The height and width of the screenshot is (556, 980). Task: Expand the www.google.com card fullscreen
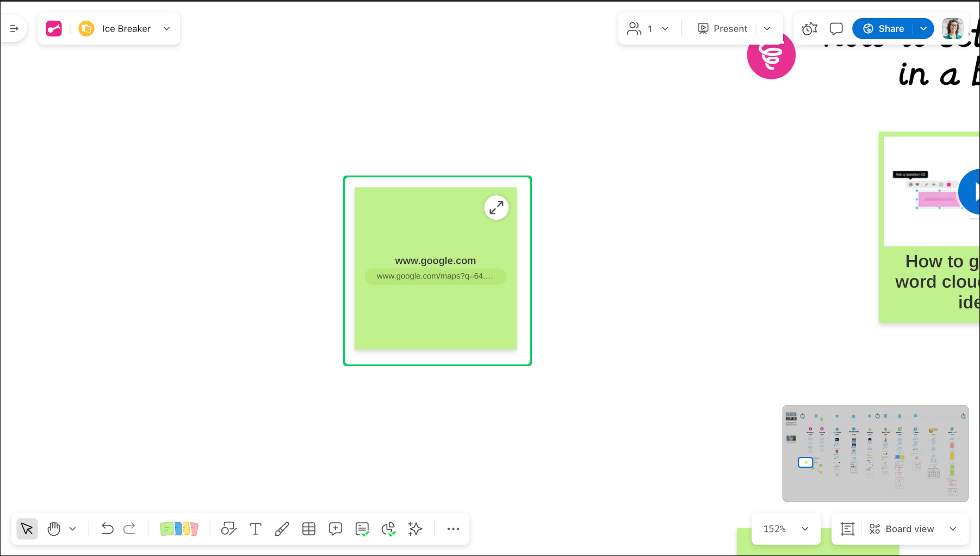point(496,207)
